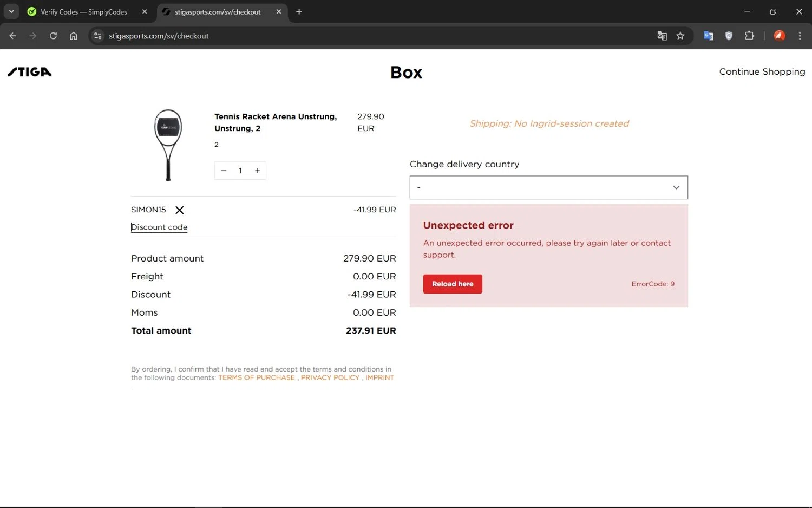Open the TERMS OF PURCHASE link
812x508 pixels.
[257, 377]
